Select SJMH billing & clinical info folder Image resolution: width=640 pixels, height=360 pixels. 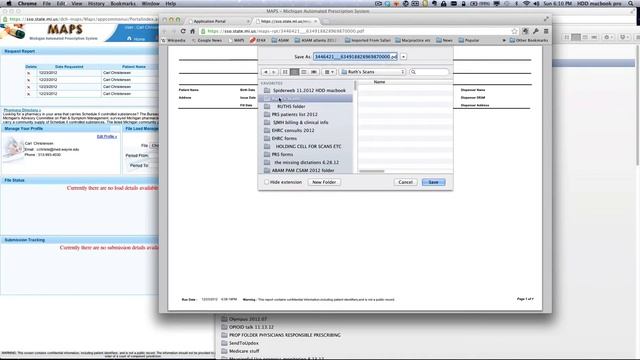(x=305, y=122)
